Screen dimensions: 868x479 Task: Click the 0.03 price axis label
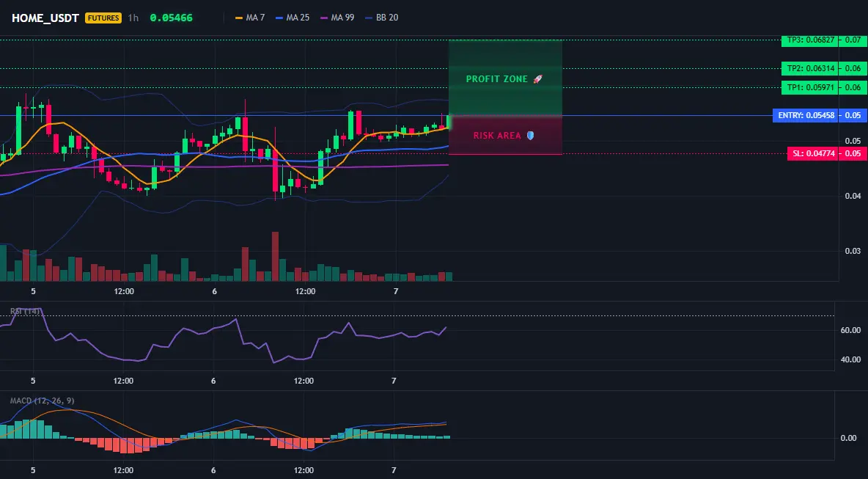pyautogui.click(x=853, y=252)
